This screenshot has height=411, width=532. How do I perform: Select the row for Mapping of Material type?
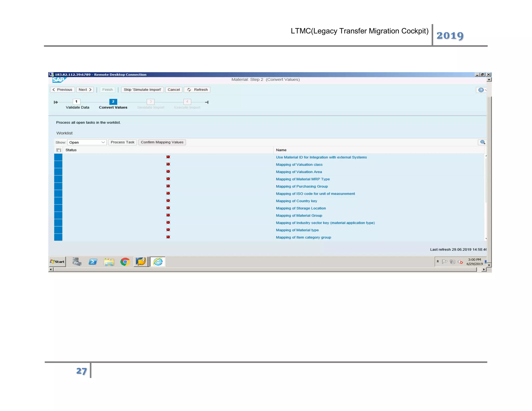(x=58, y=230)
